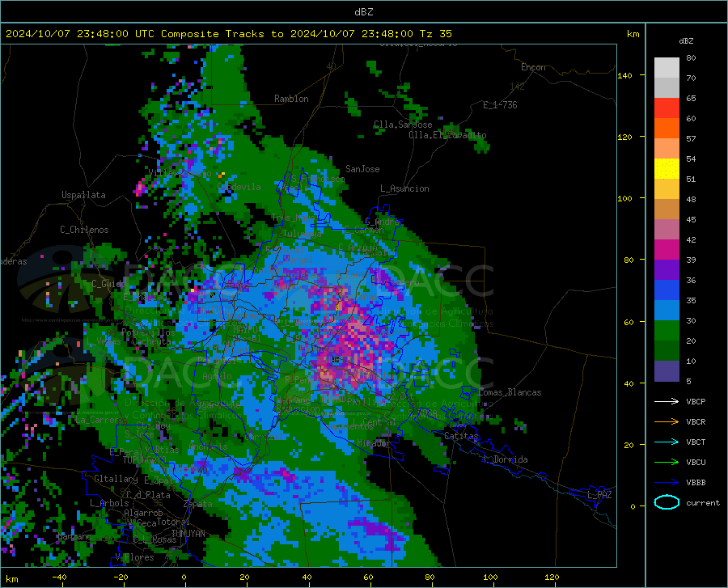Click the 'km' label at bottom-left axis
728x588 pixels.
11,579
